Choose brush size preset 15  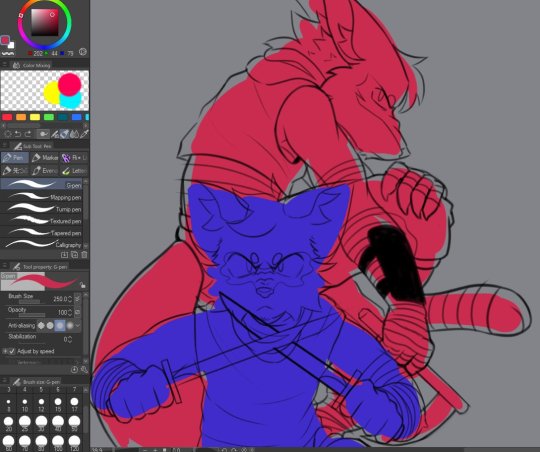(x=58, y=404)
